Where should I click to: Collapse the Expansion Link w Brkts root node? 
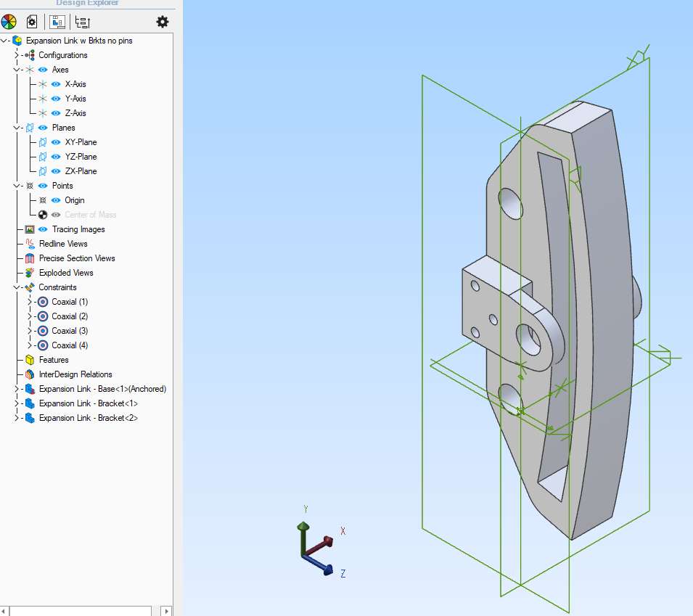click(4, 41)
